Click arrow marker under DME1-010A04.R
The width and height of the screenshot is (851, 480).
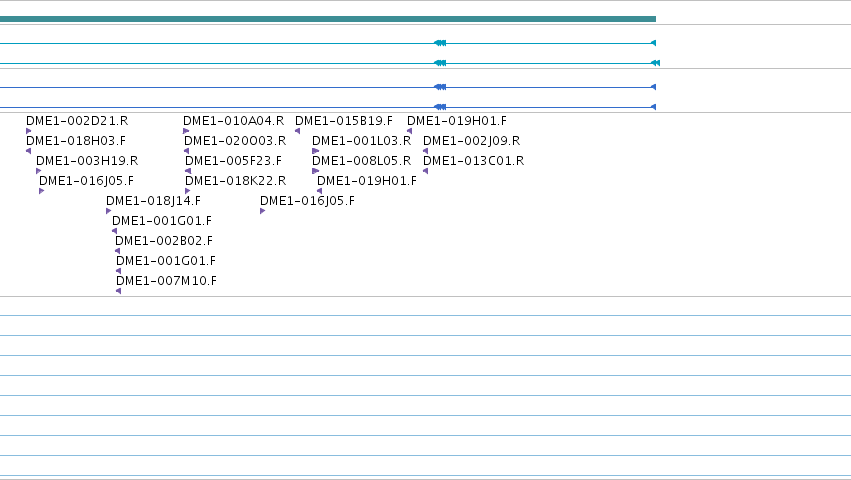click(186, 131)
